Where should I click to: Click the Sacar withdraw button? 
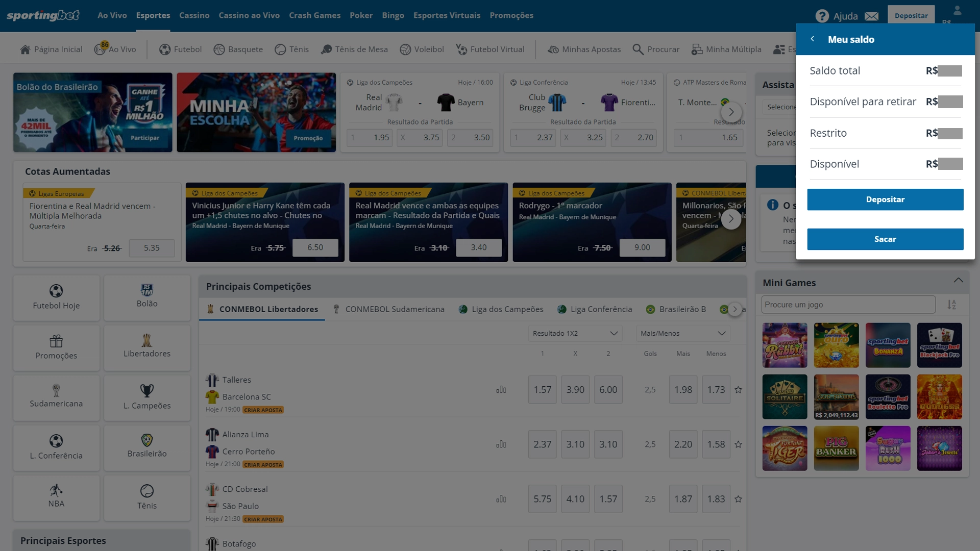(x=885, y=239)
